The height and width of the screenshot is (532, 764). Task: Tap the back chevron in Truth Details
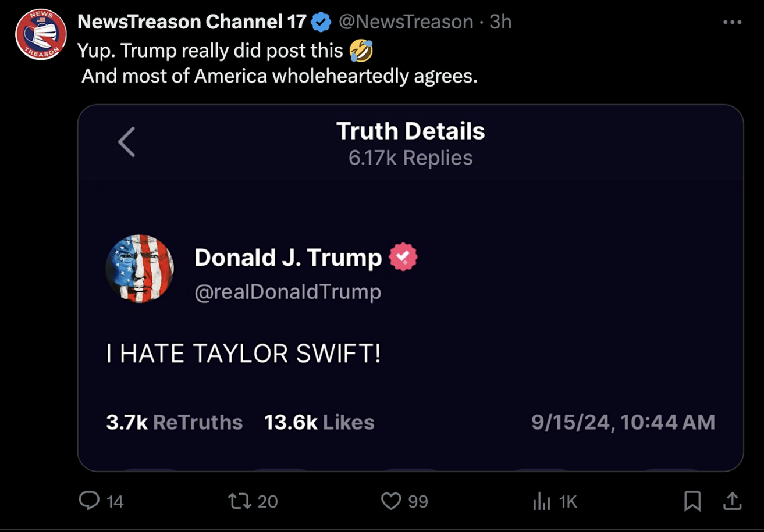click(x=126, y=142)
